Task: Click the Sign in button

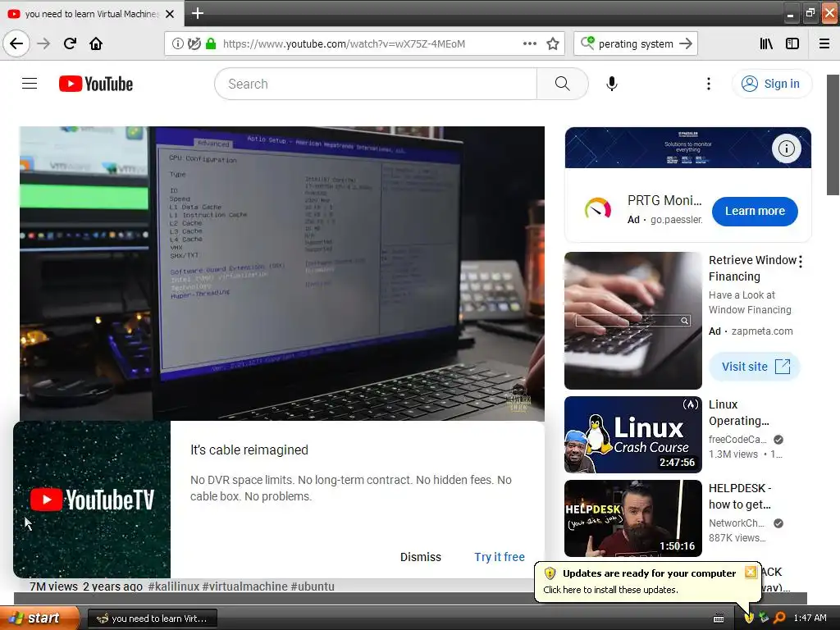Action: 771,84
